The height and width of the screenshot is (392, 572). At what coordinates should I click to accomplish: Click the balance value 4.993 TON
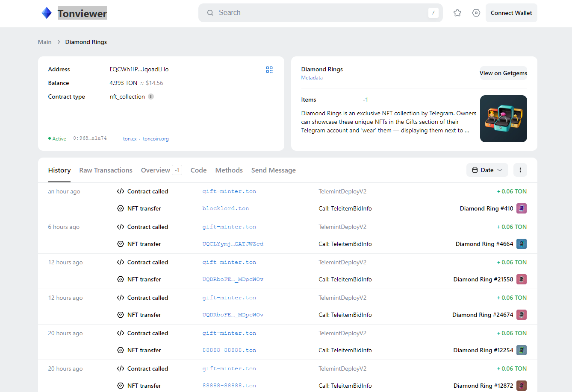[124, 83]
